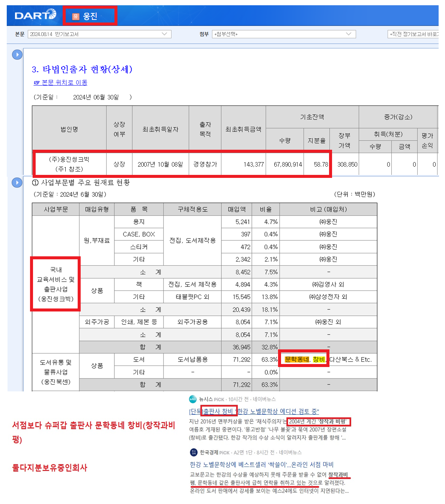This screenshot has height=504, width=445.
Task: Click the 3. 타법인출자 현황(상세) heading
Action: 82,69
